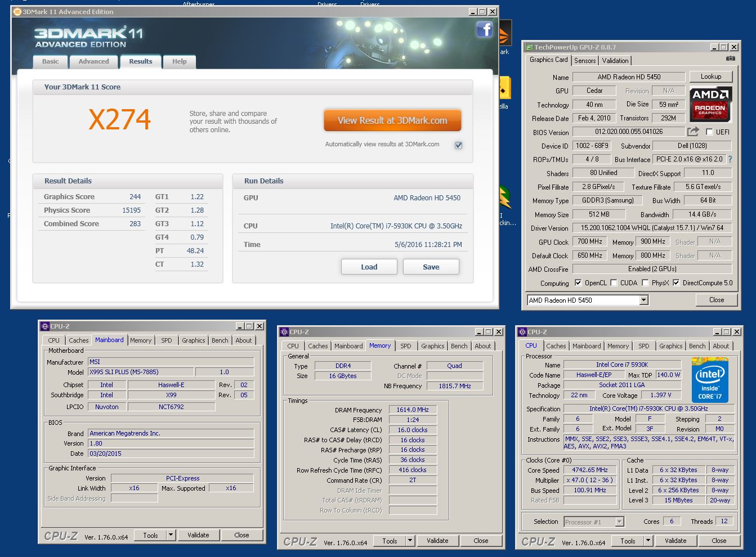The image size is (756, 557).
Task: Click Multiplier x 47.0 value in CPU-Z
Action: tap(590, 480)
